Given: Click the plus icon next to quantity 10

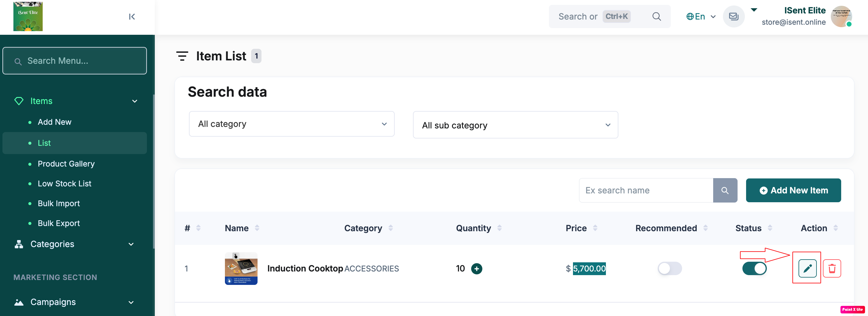Looking at the screenshot, I should [476, 269].
